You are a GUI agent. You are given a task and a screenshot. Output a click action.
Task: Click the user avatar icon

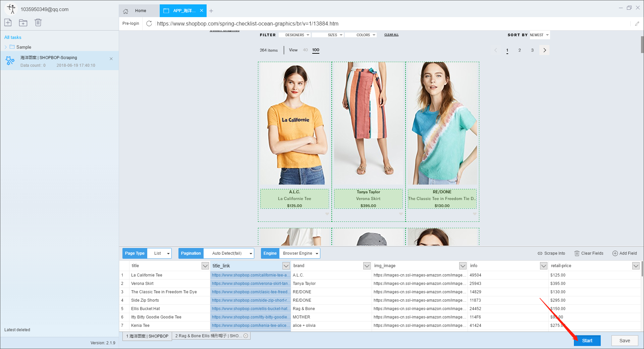pyautogui.click(x=12, y=9)
